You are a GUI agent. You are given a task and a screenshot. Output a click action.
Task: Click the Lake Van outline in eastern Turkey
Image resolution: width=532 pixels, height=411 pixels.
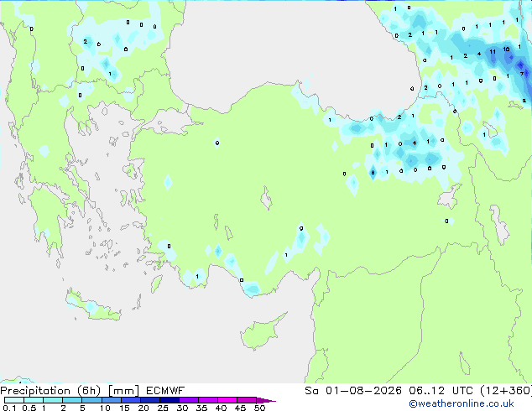click(450, 196)
